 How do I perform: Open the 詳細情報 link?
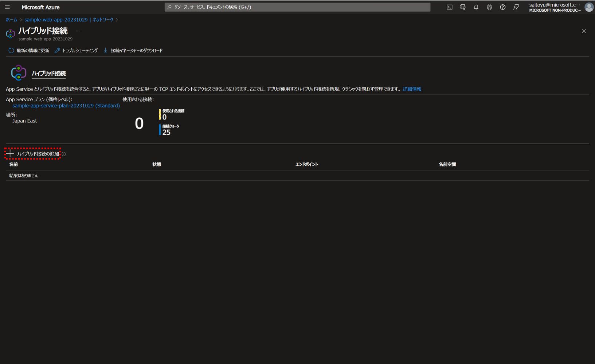412,89
